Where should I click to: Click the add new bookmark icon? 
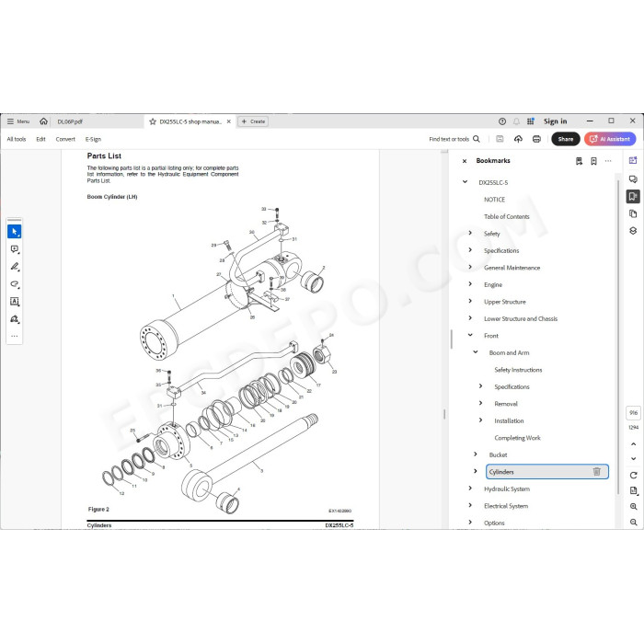(593, 161)
